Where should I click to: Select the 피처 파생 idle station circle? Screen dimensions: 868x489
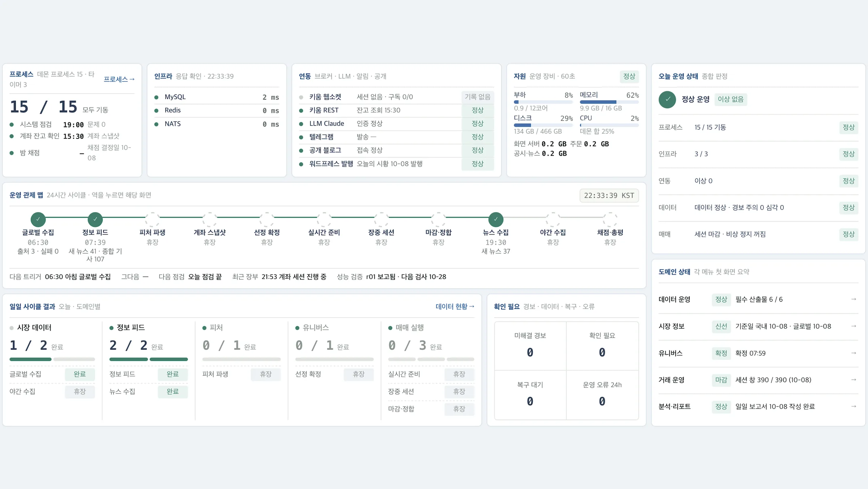coord(152,219)
